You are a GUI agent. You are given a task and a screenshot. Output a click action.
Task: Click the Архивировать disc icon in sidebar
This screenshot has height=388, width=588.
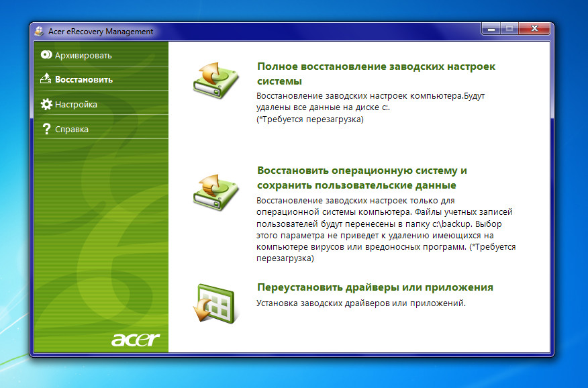point(46,55)
